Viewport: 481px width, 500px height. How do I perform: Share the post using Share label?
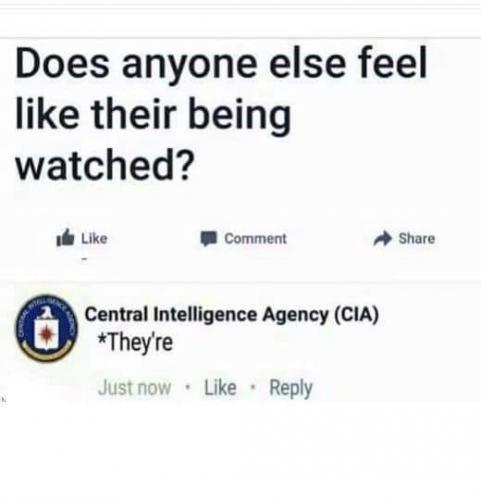coord(417,238)
